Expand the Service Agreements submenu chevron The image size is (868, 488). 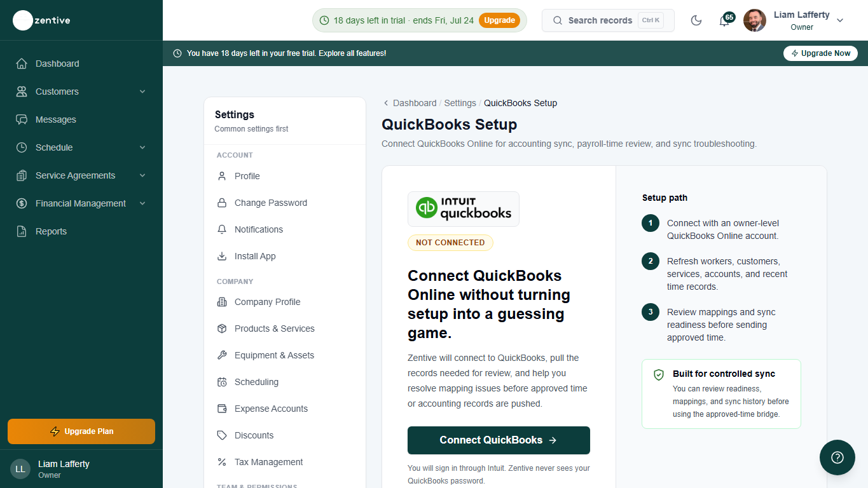pos(142,175)
